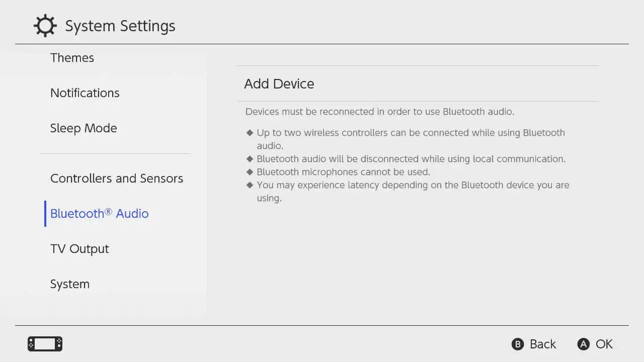Open Controllers and Sensors settings
This screenshot has height=362, width=644.
(117, 178)
